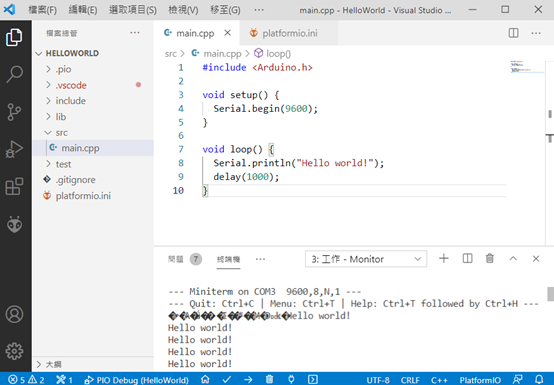This screenshot has width=554, height=385.
Task: Click src in the editor breadcrumb
Action: (x=170, y=54)
